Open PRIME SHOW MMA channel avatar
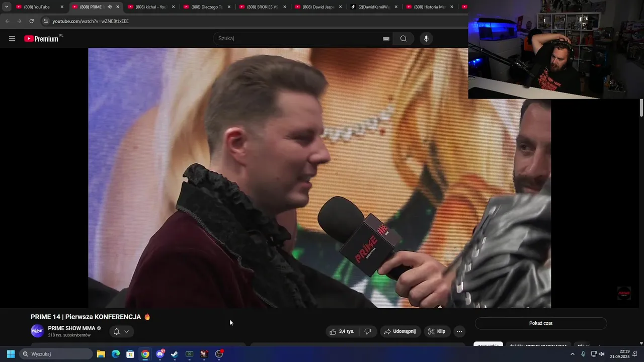 point(37,331)
